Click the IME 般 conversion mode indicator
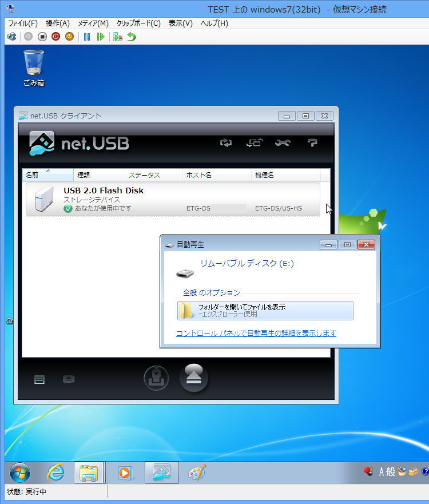The image size is (429, 504). (x=391, y=472)
